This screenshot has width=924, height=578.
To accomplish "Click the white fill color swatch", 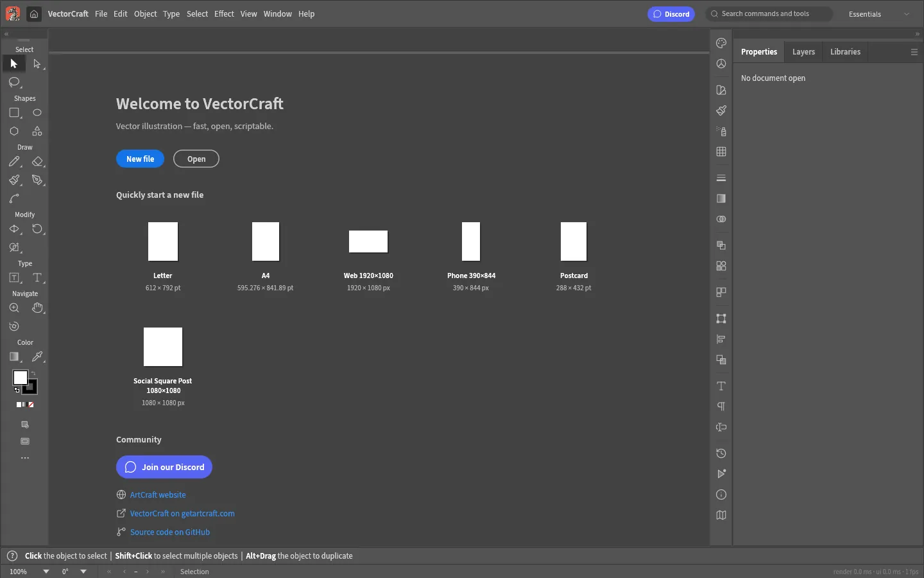I will coord(20,378).
